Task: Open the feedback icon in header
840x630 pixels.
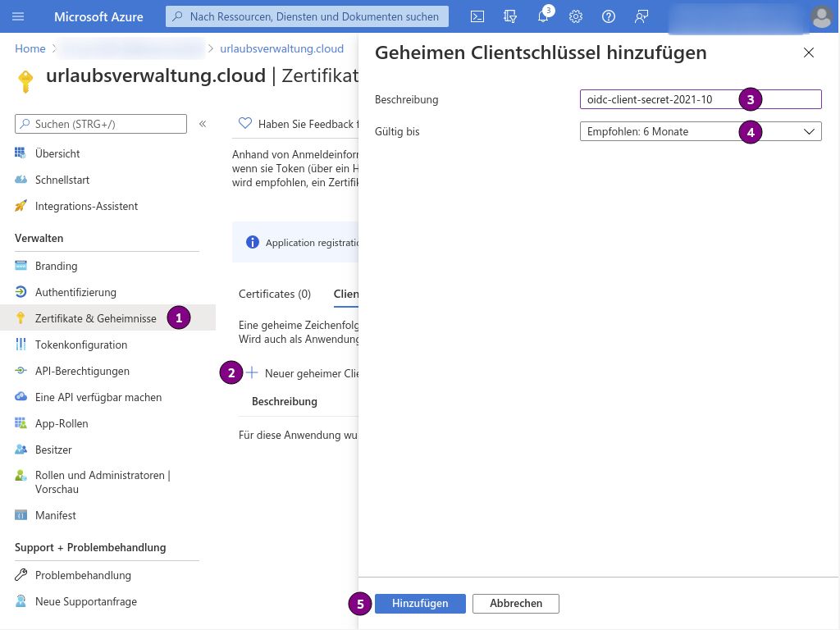Action: coord(641,16)
